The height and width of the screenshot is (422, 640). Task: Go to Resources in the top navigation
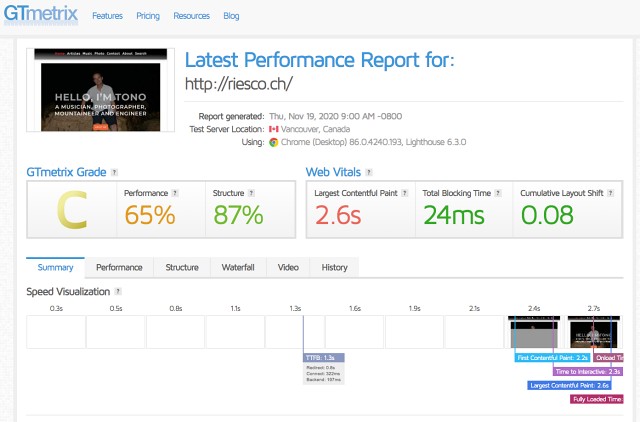coord(190,17)
